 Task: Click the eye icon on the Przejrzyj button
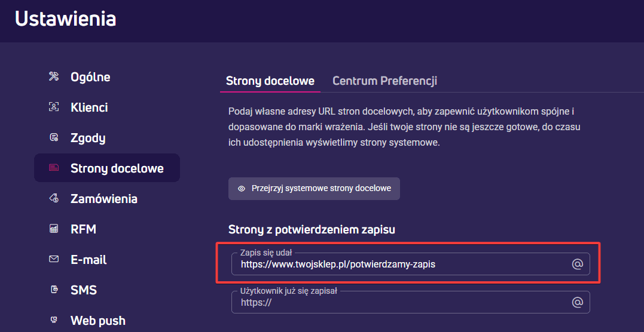[242, 189]
